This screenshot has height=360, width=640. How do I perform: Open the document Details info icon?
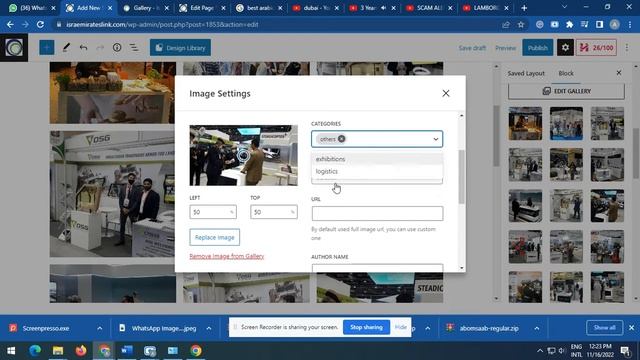click(117, 48)
